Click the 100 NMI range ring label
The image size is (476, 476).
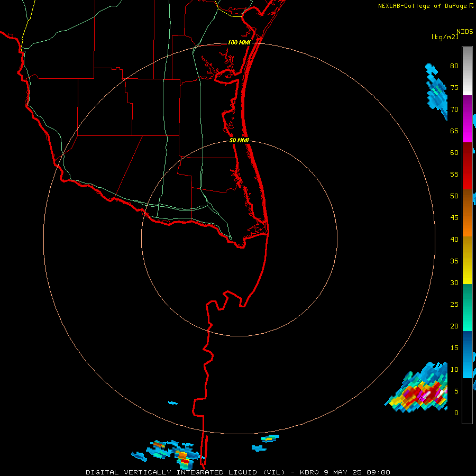[239, 42]
